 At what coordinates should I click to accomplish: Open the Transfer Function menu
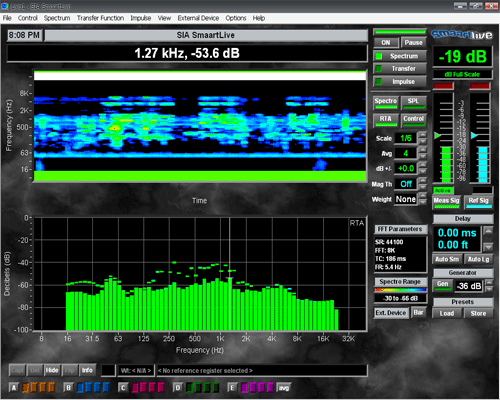[x=100, y=18]
